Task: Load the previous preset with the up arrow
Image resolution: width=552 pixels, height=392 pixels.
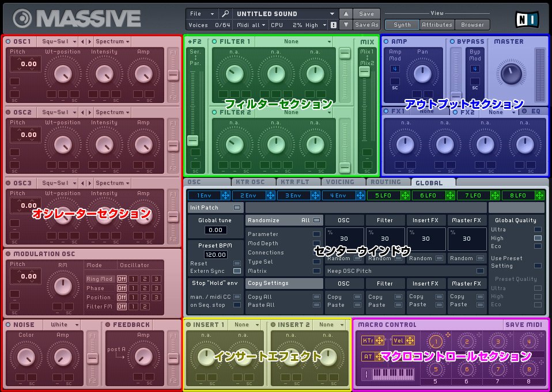Action: [x=346, y=14]
